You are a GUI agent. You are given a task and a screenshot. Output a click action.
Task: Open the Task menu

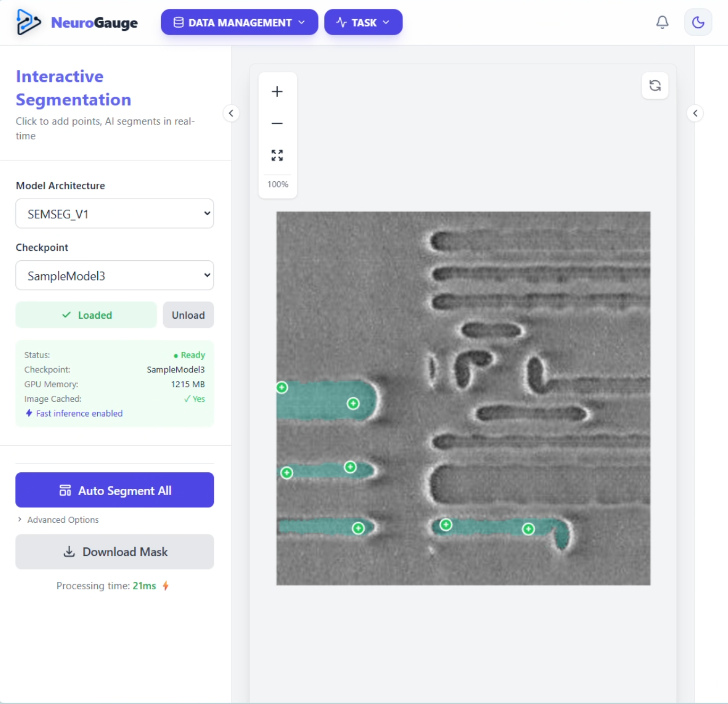click(363, 22)
